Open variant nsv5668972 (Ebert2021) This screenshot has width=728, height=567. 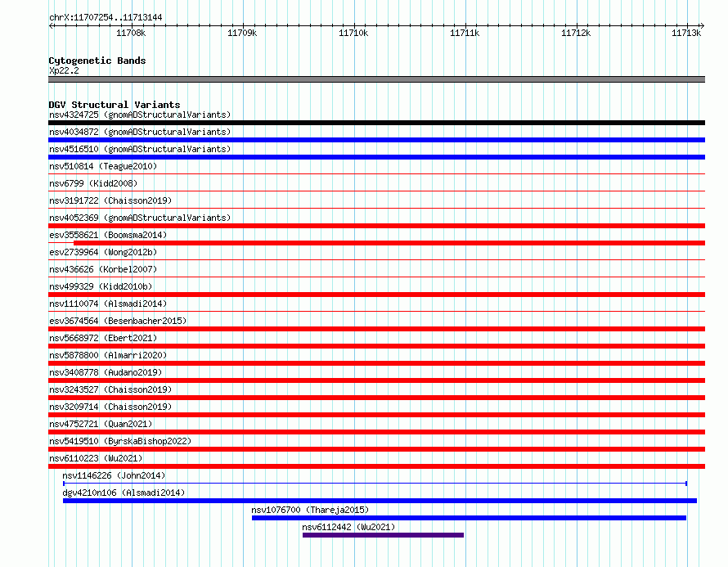103,338
